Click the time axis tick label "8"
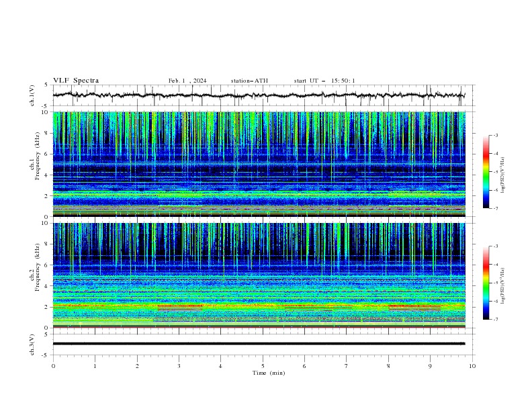The width and height of the screenshot is (532, 411). tap(388, 366)
